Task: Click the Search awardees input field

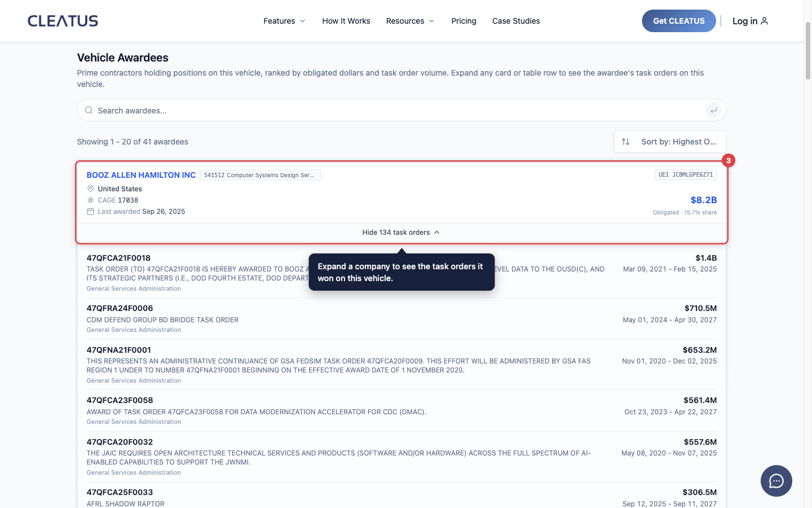Action: [401, 110]
